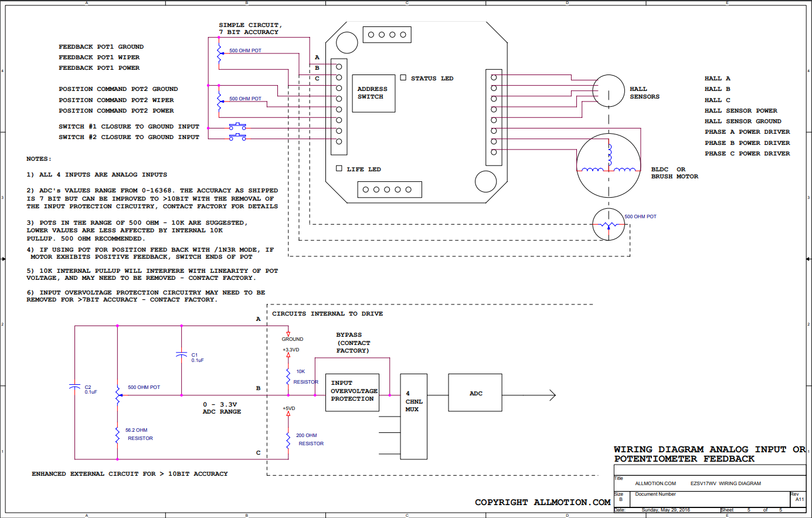This screenshot has width=812, height=518.
Task: Click the 56.2 OHM RESISTOR label
Action: point(139,434)
